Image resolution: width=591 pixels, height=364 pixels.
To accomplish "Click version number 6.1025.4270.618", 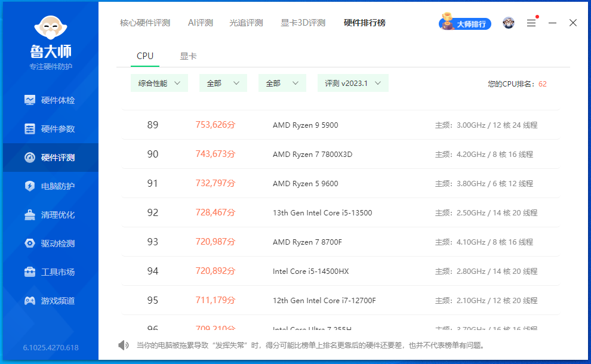I will pyautogui.click(x=51, y=348).
